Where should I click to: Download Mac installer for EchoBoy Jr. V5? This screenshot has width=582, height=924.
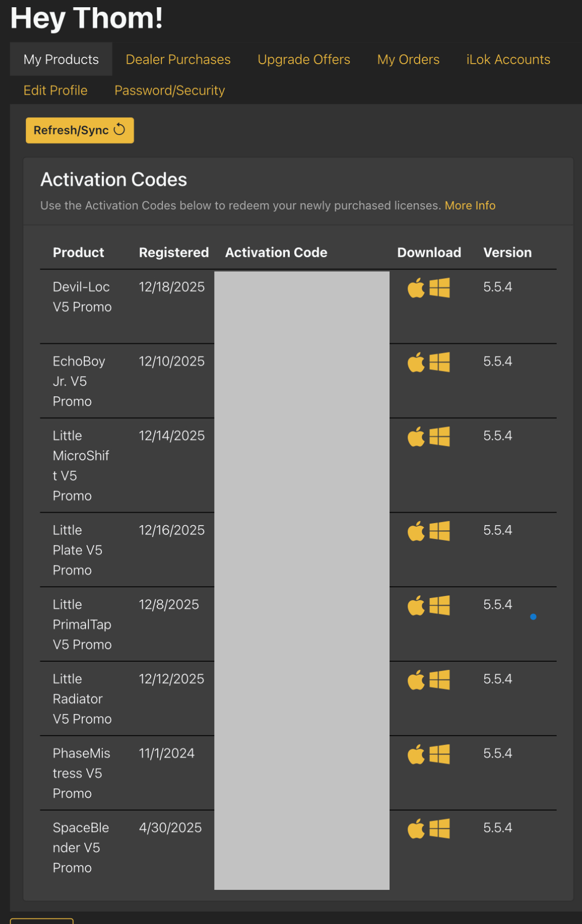[x=415, y=363]
